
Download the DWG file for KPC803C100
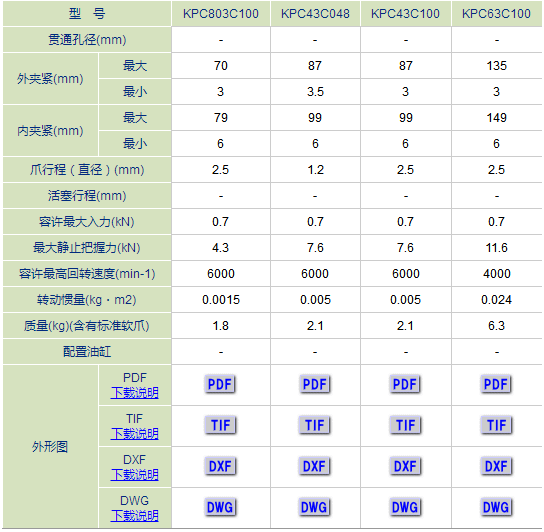point(220,507)
